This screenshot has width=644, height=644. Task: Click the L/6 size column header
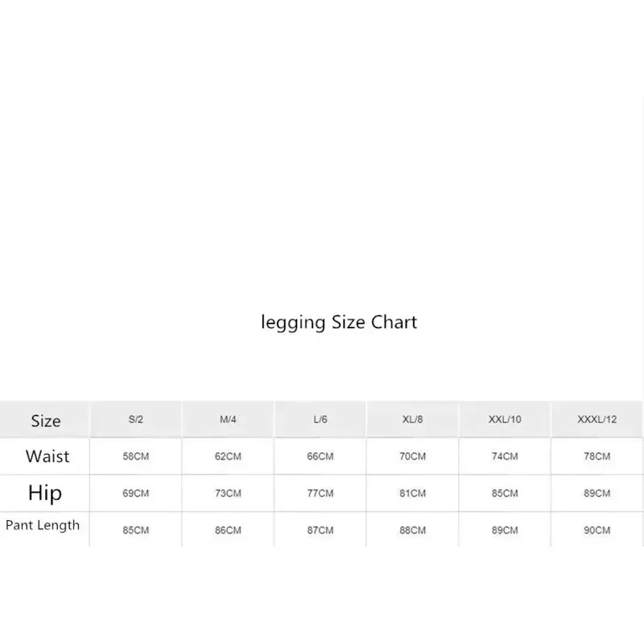[x=320, y=420]
